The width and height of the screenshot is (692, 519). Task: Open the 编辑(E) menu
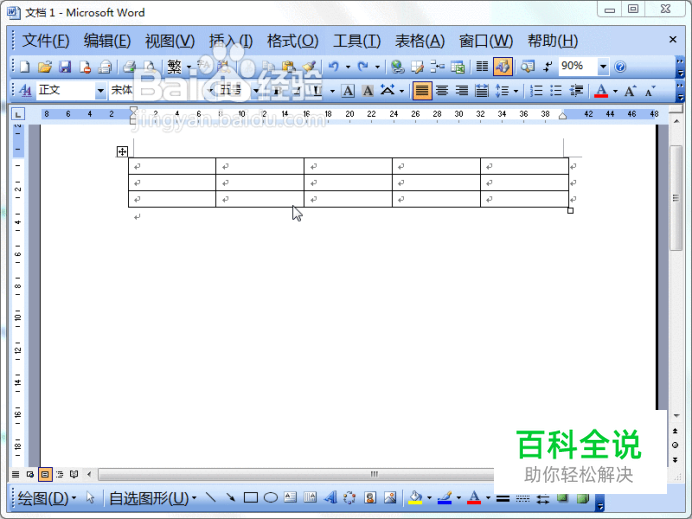click(107, 41)
